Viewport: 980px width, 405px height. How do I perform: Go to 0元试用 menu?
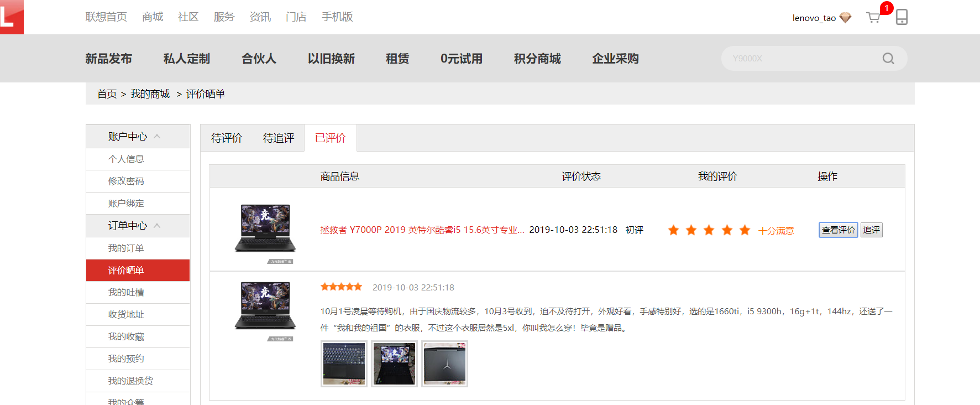tap(462, 59)
